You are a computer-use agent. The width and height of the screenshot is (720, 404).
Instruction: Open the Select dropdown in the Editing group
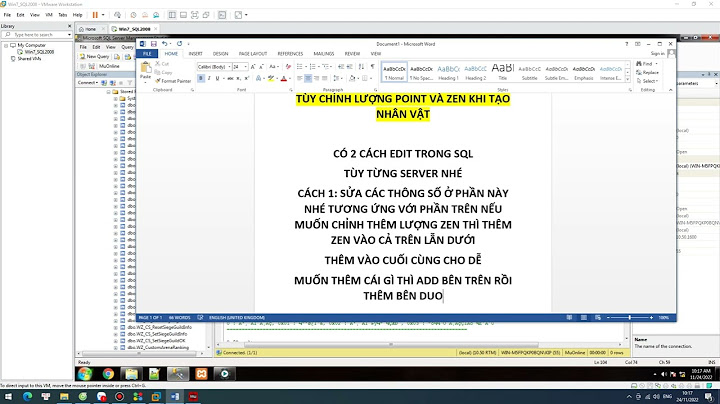tap(647, 81)
